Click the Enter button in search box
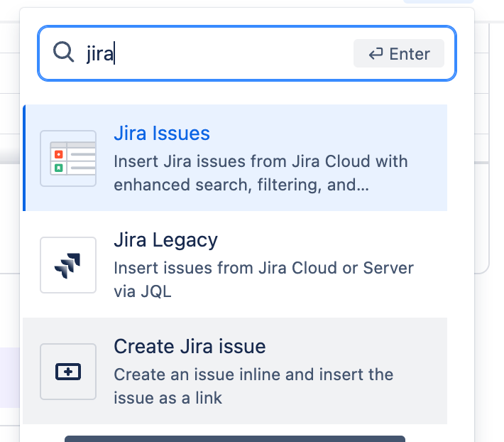504x442 pixels. (398, 53)
